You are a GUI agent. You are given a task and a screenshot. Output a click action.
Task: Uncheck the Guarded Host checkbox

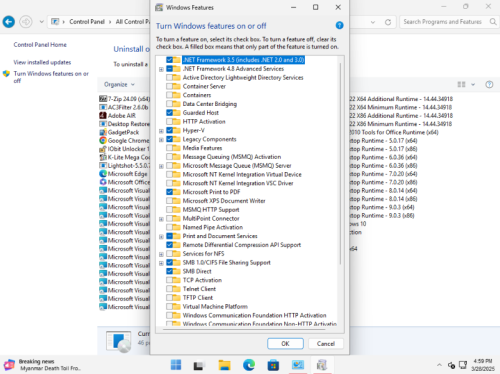point(170,113)
